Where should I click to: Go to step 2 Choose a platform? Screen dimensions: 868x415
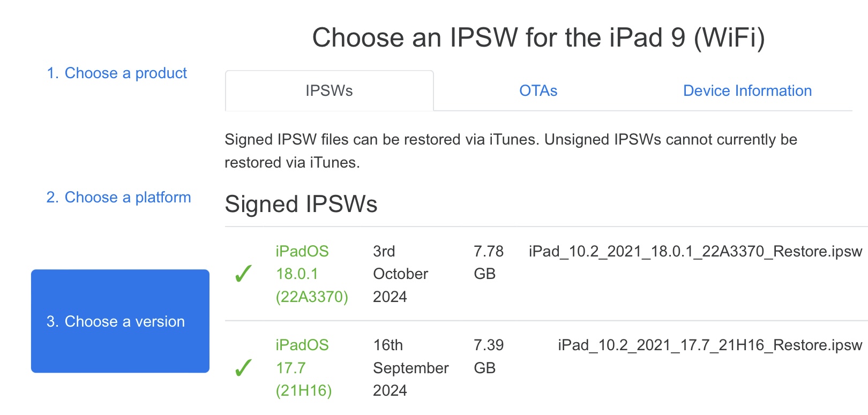click(x=118, y=197)
